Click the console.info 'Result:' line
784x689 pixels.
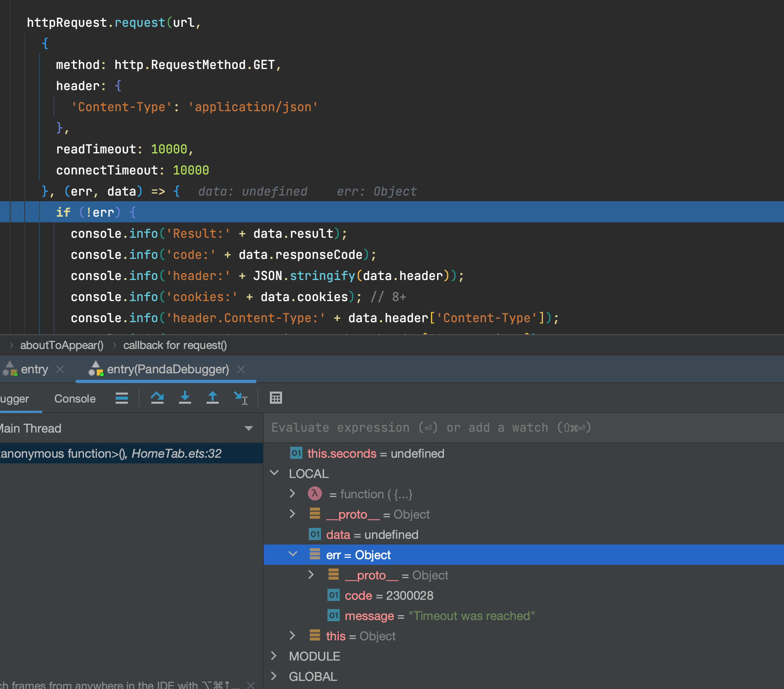click(x=209, y=233)
